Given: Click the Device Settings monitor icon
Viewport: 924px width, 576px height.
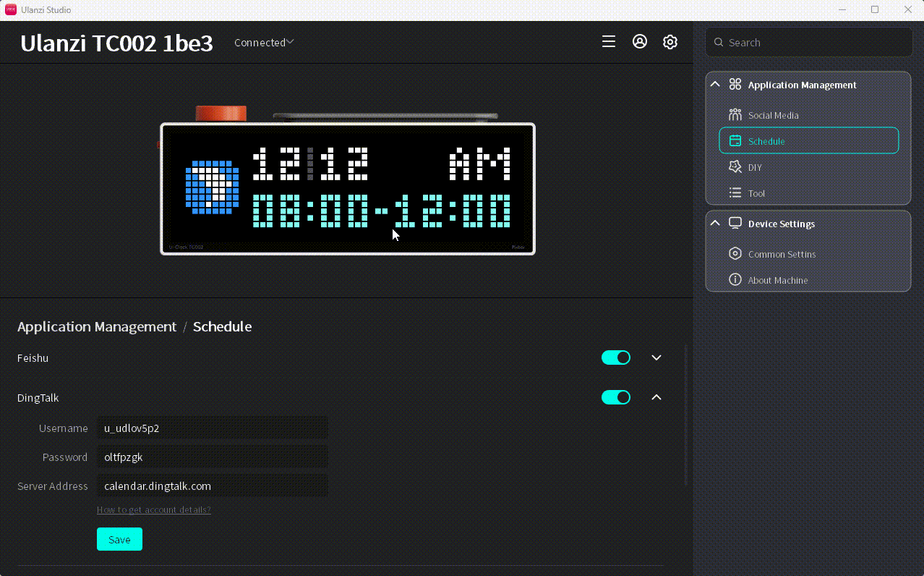Looking at the screenshot, I should [735, 224].
